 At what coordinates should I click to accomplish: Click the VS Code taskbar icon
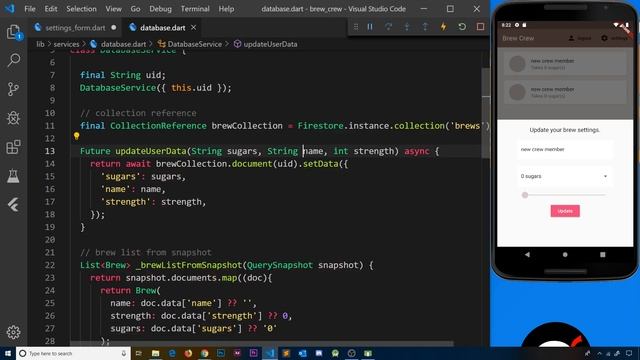click(269, 353)
